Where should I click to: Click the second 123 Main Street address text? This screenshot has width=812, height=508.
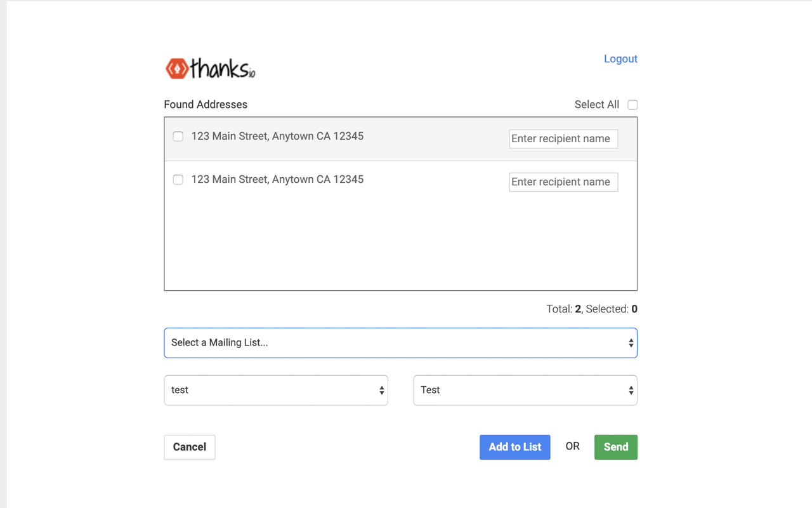[277, 180]
